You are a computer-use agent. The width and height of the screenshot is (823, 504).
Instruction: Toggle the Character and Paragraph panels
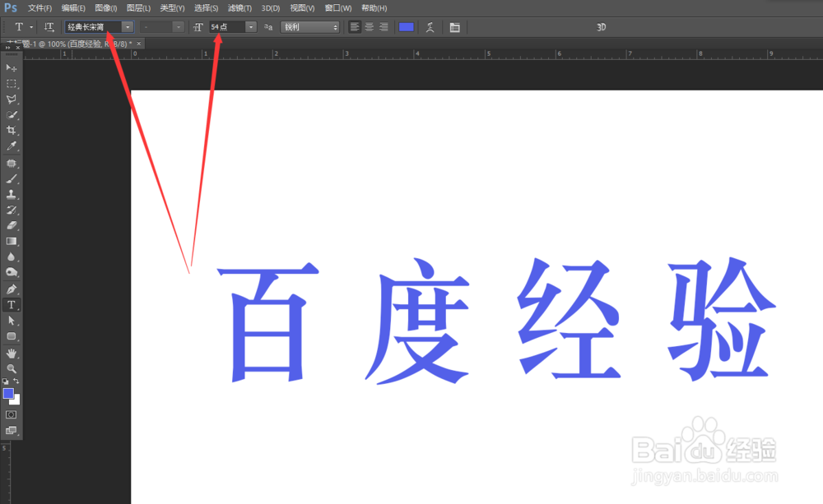(455, 27)
